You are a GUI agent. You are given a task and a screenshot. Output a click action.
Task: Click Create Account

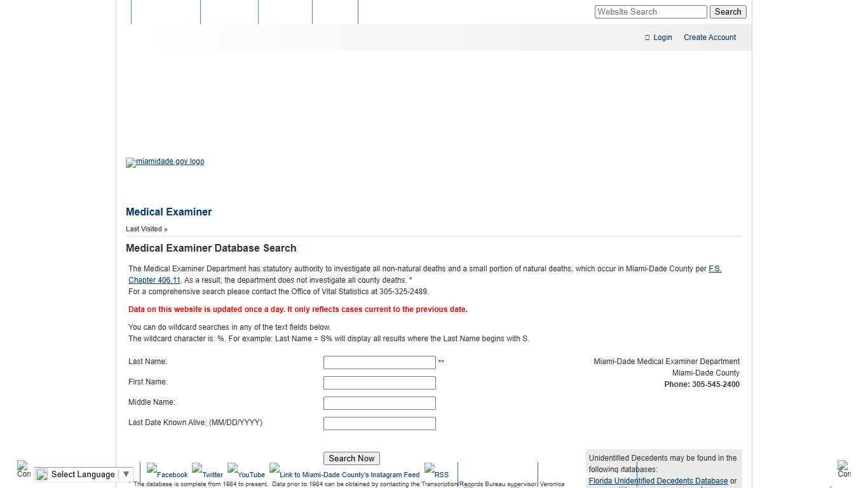710,37
